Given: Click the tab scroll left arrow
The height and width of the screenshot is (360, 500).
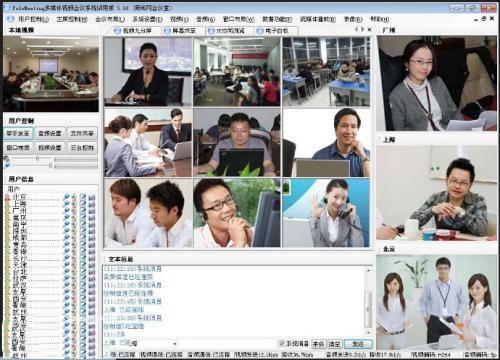Looking at the screenshot, I should (x=357, y=30).
